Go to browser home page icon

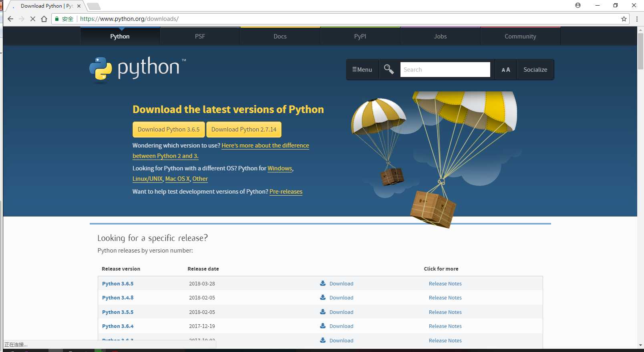(x=44, y=19)
